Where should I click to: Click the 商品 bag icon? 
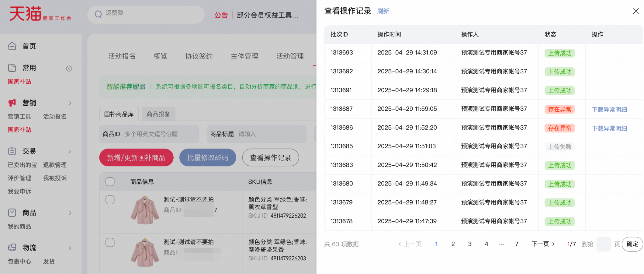[x=12, y=213]
